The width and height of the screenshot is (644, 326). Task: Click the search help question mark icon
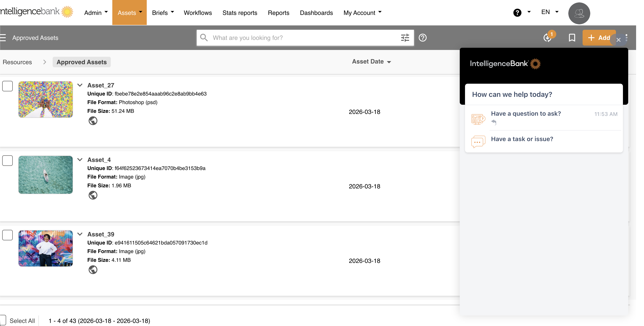[422, 38]
